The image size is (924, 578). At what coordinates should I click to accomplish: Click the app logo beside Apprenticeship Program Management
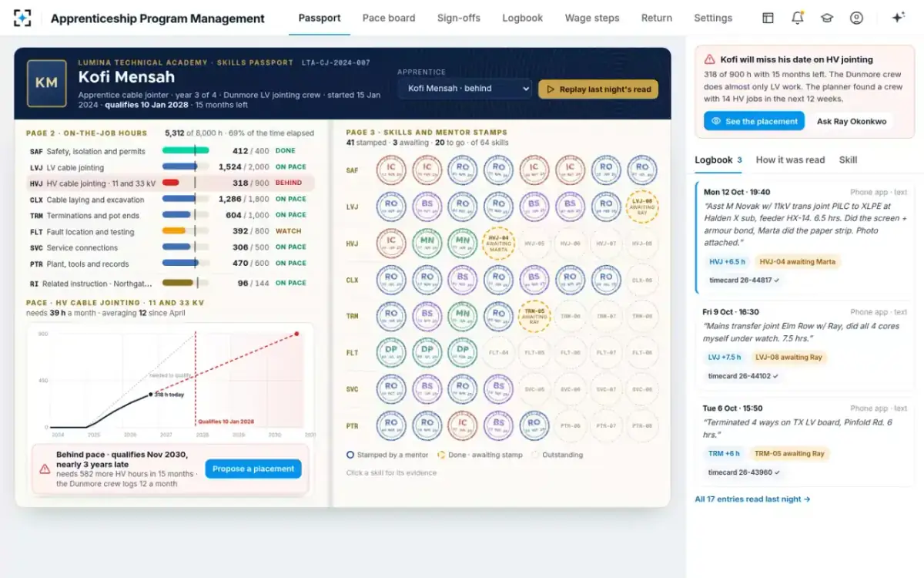pos(22,18)
